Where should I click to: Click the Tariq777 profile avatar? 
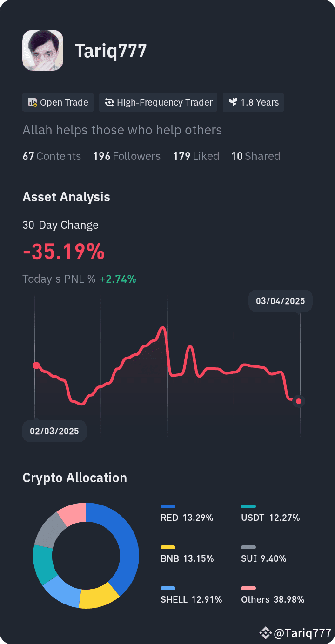[43, 50]
